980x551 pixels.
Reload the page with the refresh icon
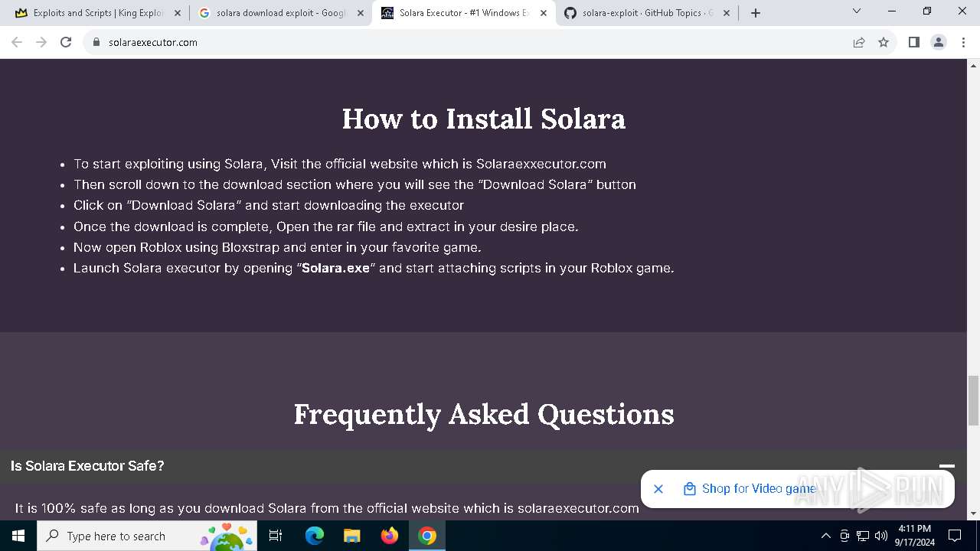[66, 42]
